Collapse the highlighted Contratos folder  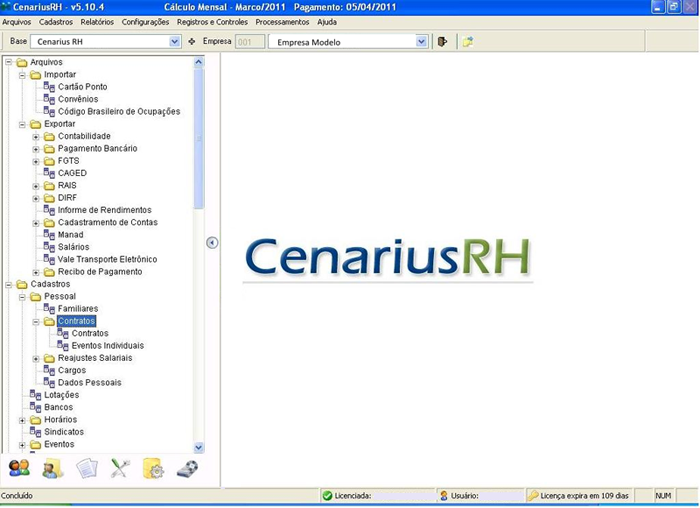[36, 321]
